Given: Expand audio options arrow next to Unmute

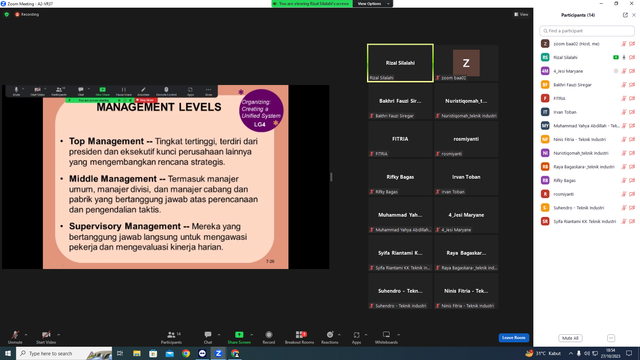Looking at the screenshot, I should point(26,335).
